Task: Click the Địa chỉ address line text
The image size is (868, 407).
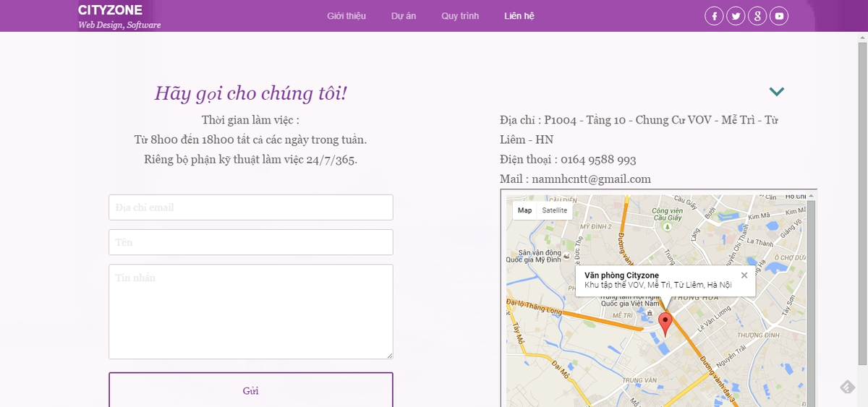Action: (639, 129)
